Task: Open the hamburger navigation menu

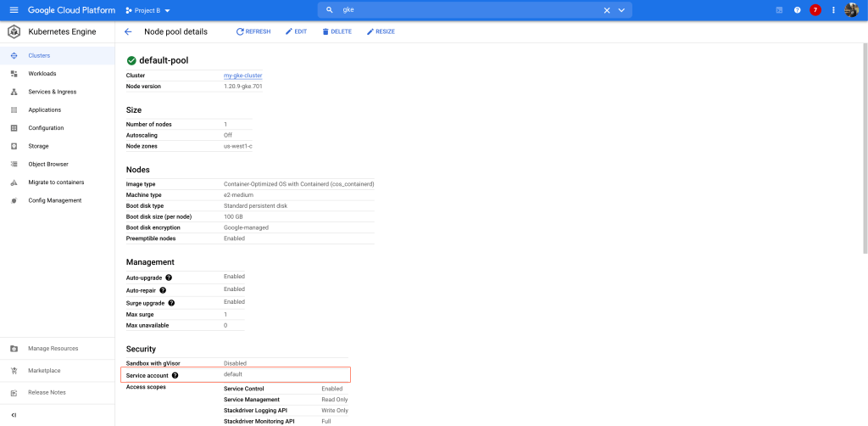Action: 14,10
